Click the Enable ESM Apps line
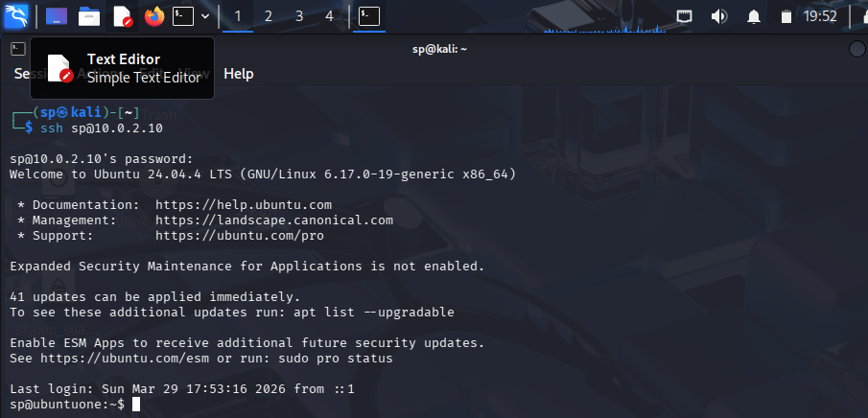Viewport: 868px width, 418px height. click(x=247, y=343)
